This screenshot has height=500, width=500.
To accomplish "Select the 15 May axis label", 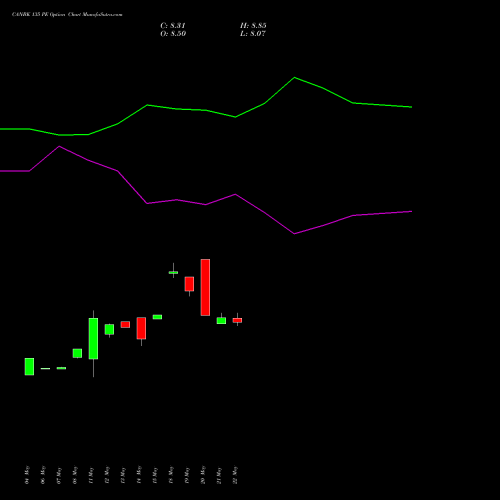I will click(155, 475).
